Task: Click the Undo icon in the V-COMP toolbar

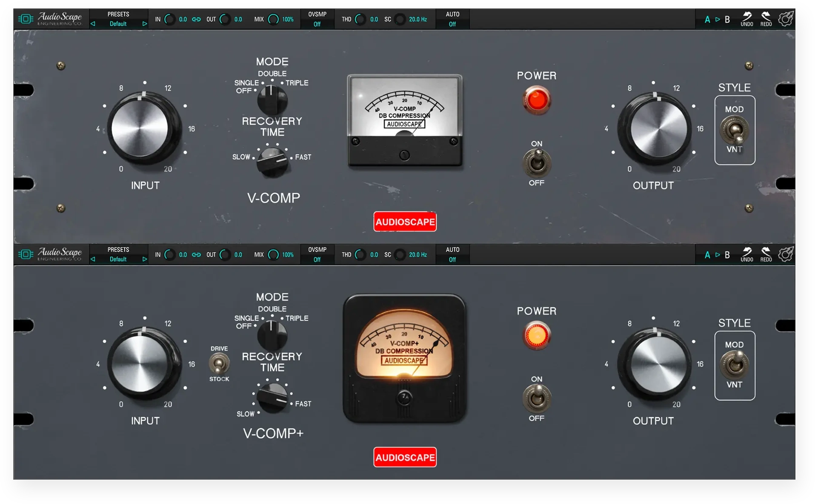Action: [746, 19]
